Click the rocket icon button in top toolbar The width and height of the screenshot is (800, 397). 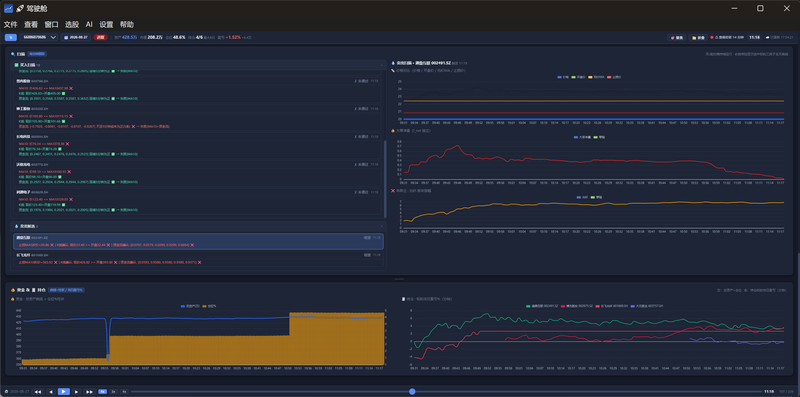point(677,37)
